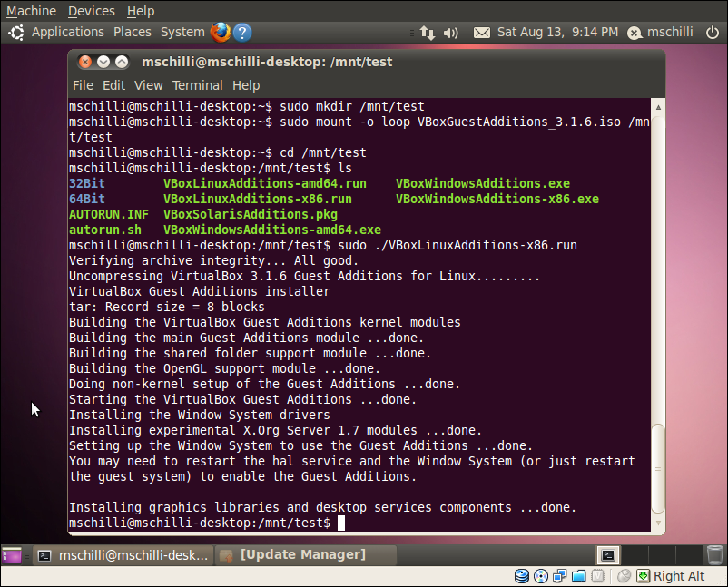Click the VirtualBox mouse integration icon
The image size is (728, 587).
(625, 576)
